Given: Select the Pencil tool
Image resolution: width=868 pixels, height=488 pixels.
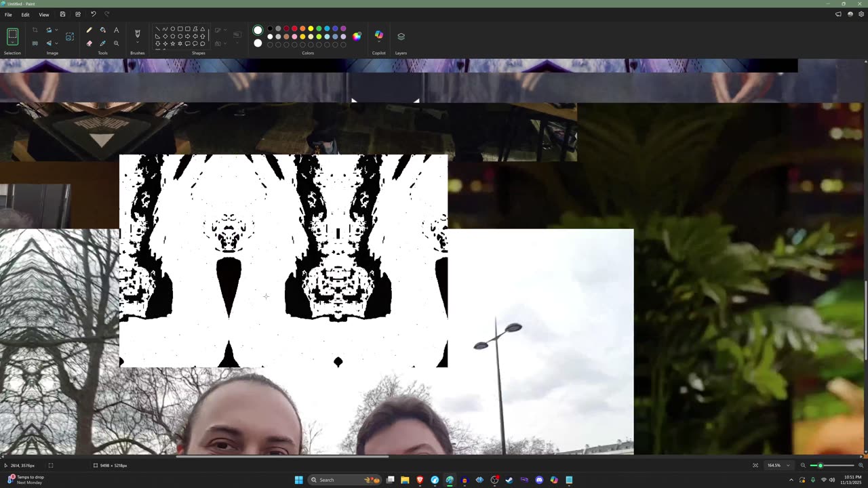Looking at the screenshot, I should pos(89,30).
